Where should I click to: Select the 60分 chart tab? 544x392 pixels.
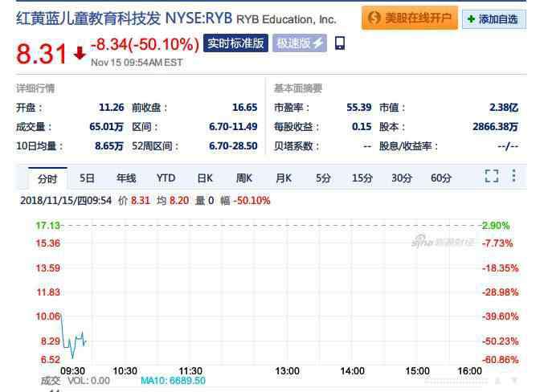441,178
